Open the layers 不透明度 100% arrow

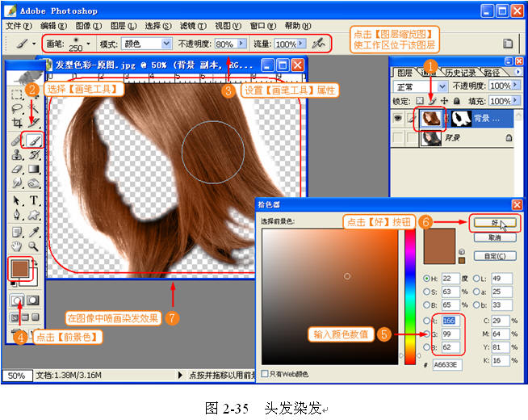pos(515,86)
